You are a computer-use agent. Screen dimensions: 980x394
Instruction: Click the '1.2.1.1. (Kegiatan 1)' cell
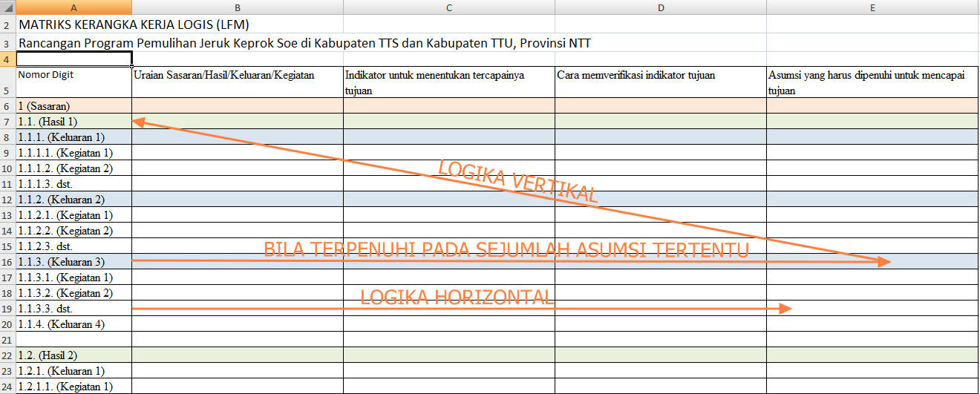pos(73,387)
